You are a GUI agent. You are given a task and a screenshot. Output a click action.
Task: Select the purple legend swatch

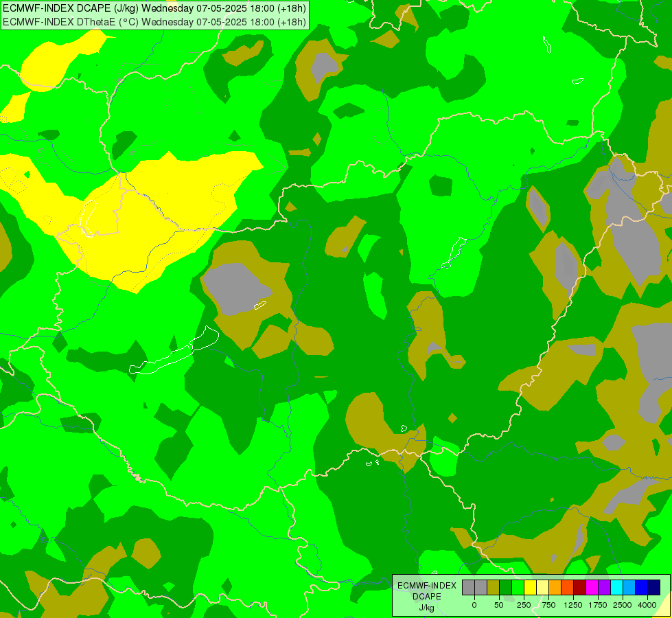pos(604,588)
